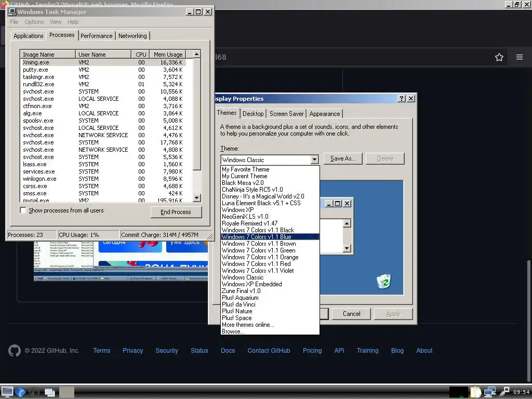Choose Plus! Aquarium theme option
532x399 pixels.
[x=270, y=298]
